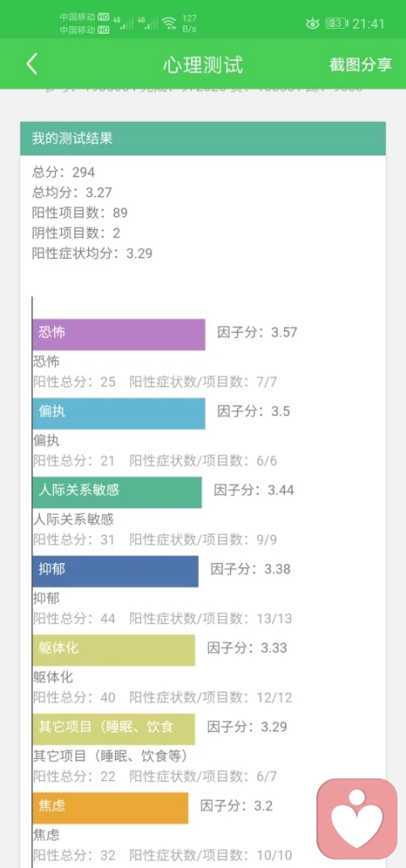Viewport: 406px width, 868px height.
Task: Select the 躯体化 yellow-green bar
Action: coord(113,650)
